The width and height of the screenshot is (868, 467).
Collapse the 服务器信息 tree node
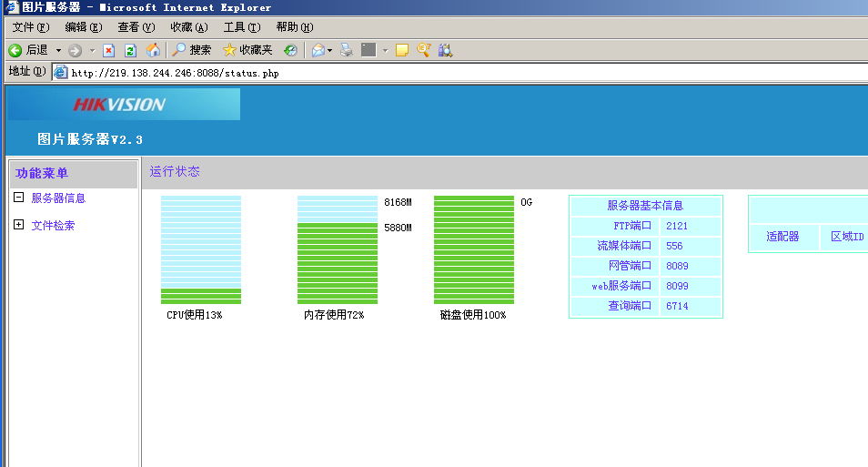tap(19, 198)
